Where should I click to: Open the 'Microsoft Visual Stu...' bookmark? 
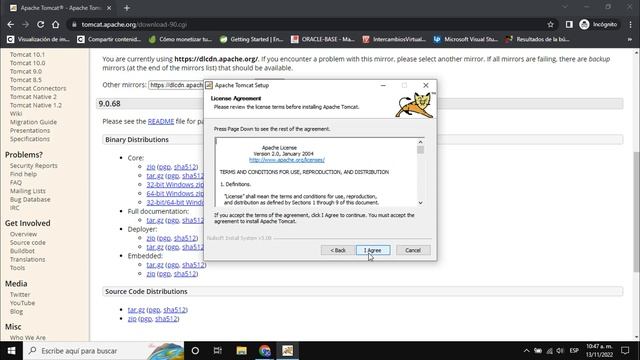465,39
